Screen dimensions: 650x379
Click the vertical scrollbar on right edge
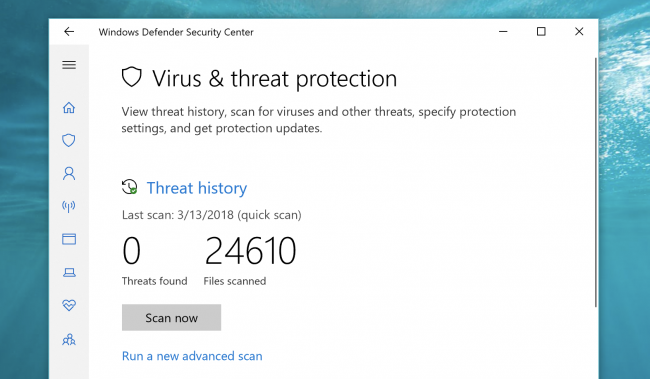(x=596, y=182)
